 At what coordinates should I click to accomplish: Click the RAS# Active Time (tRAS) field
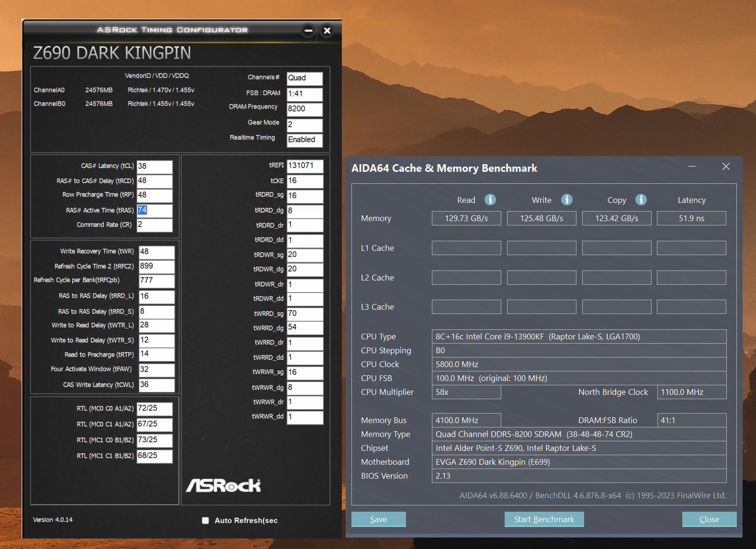point(154,211)
